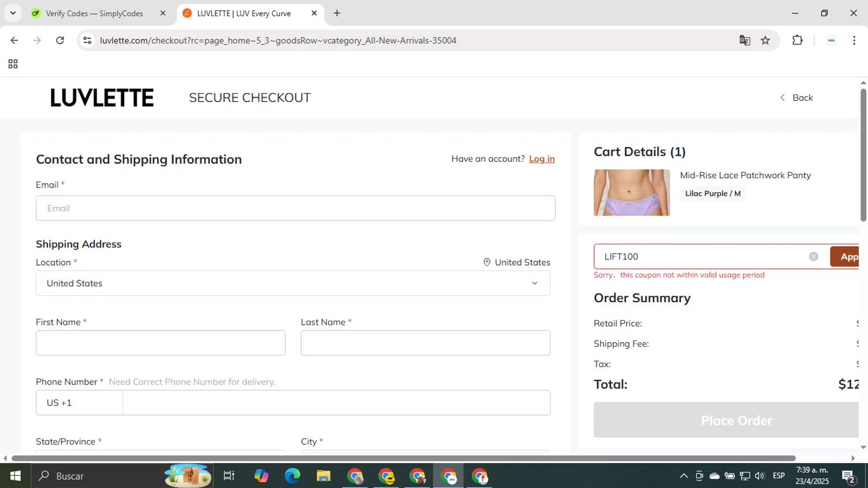Open notification center with 2 notifications
Screen dimensions: 868x488
849,476
